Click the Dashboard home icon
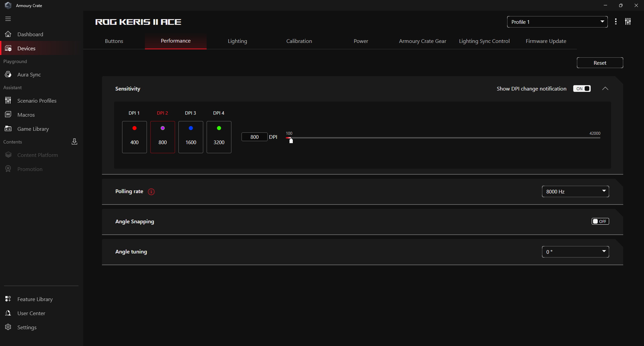This screenshot has width=644, height=346. coord(8,34)
